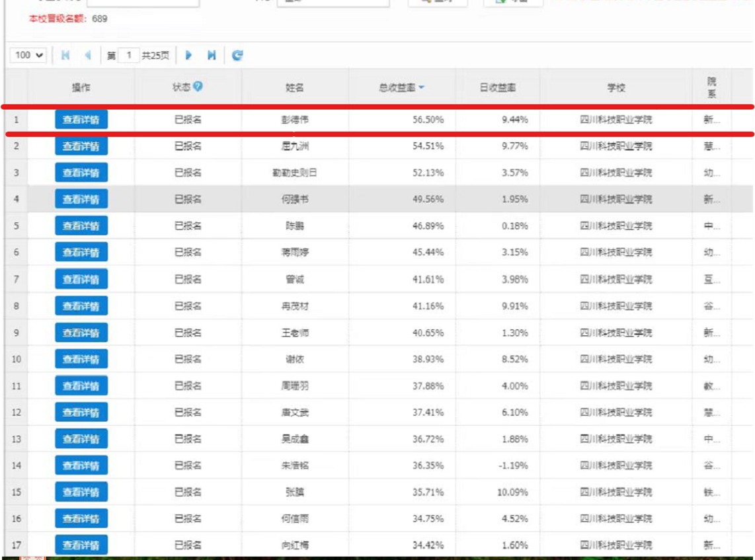Click the page number input field
Screen dimensions: 755x560
pos(128,56)
